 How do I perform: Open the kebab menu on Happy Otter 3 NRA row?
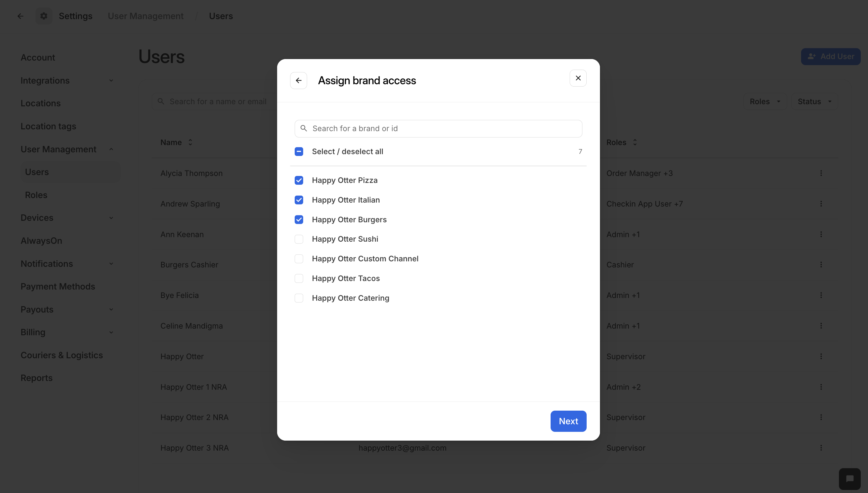click(x=821, y=448)
